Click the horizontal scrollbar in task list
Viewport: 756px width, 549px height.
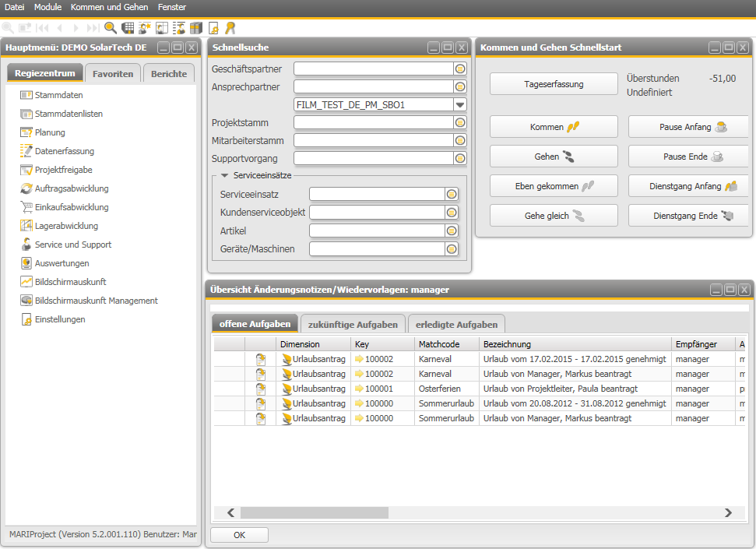[315, 512]
